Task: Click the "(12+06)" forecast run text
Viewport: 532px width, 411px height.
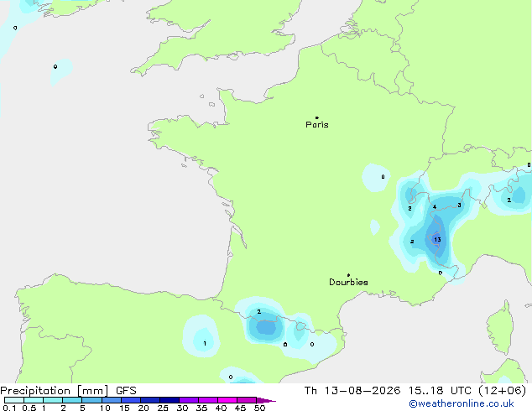Action: [x=502, y=391]
